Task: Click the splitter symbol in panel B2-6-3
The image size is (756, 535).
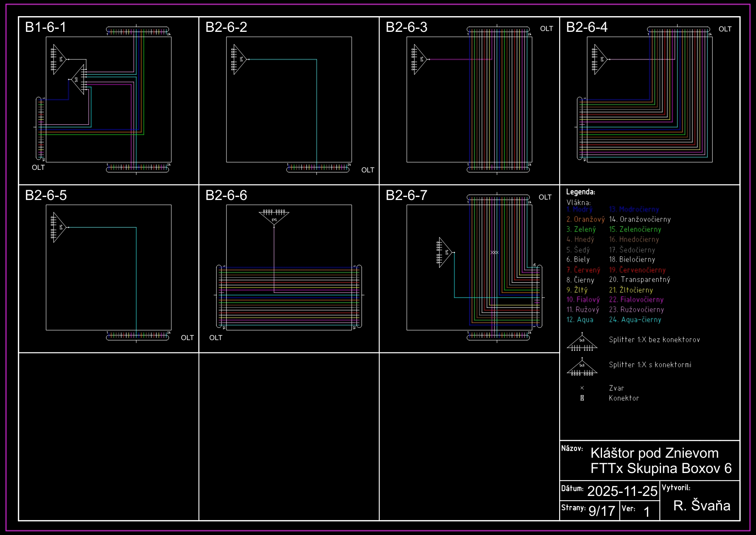Action: (x=420, y=59)
